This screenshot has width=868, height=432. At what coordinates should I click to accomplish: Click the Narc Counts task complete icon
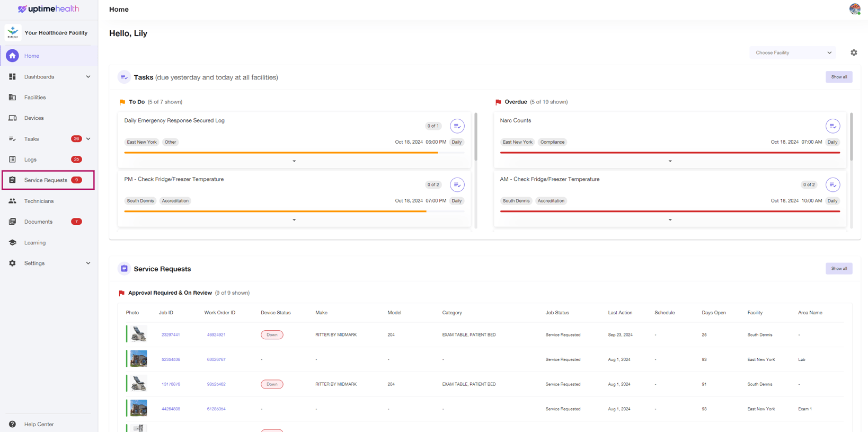832,126
